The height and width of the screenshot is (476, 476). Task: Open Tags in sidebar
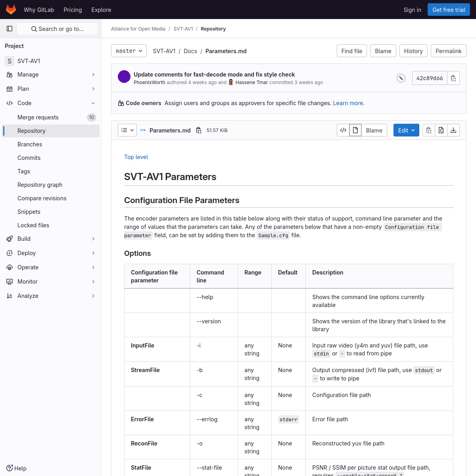point(51,171)
